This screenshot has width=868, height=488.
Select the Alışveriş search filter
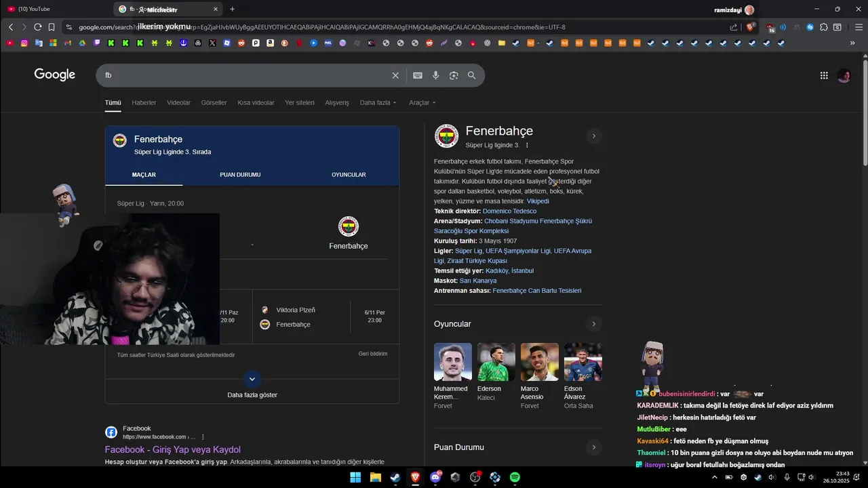click(x=337, y=102)
